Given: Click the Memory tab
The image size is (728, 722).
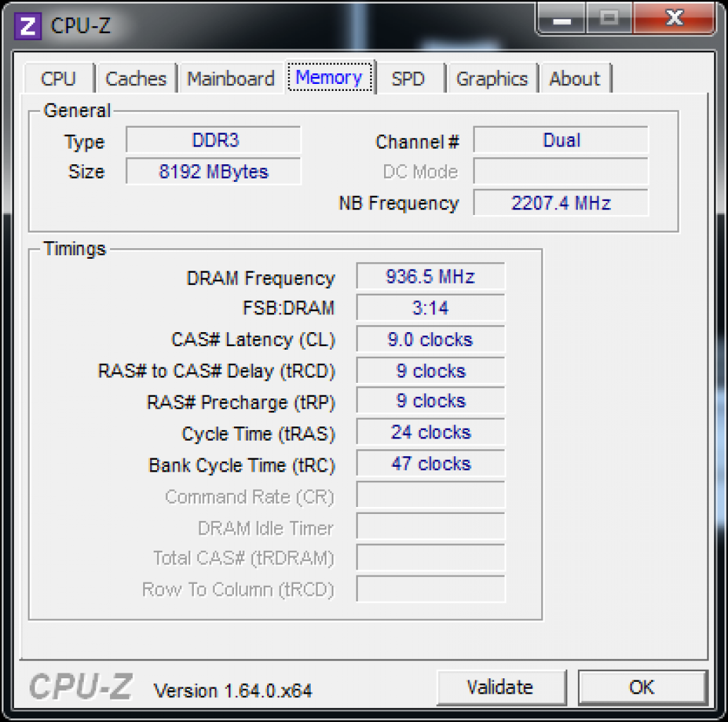Looking at the screenshot, I should [x=329, y=77].
